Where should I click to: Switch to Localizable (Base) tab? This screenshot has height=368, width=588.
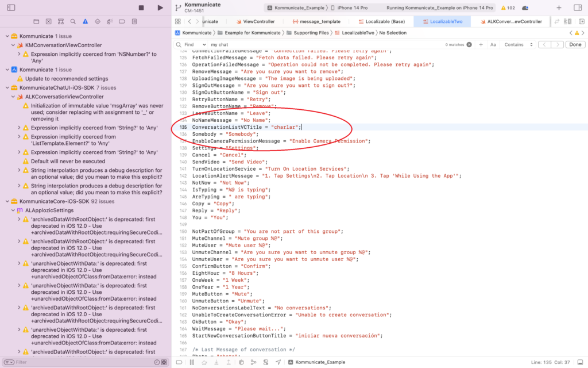coord(381,21)
